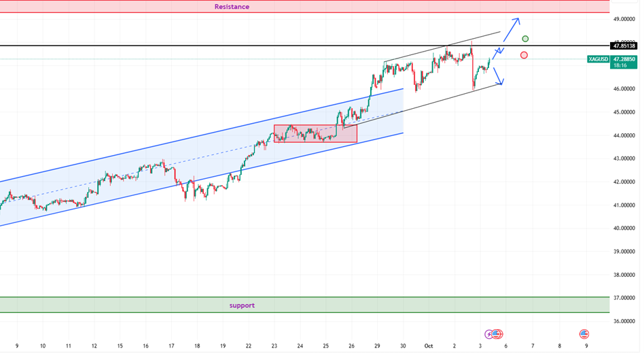Click the 29 date on time axis

coord(377,346)
